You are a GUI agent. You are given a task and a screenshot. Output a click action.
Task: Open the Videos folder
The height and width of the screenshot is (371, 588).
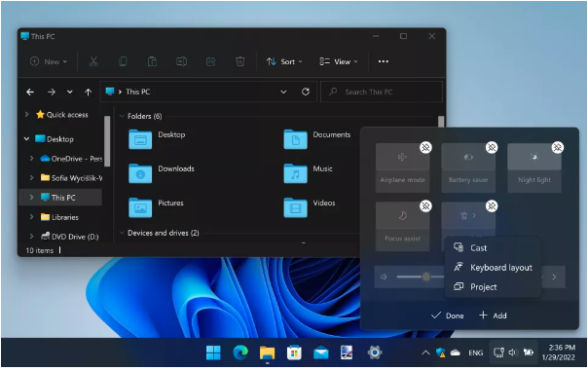(x=296, y=207)
